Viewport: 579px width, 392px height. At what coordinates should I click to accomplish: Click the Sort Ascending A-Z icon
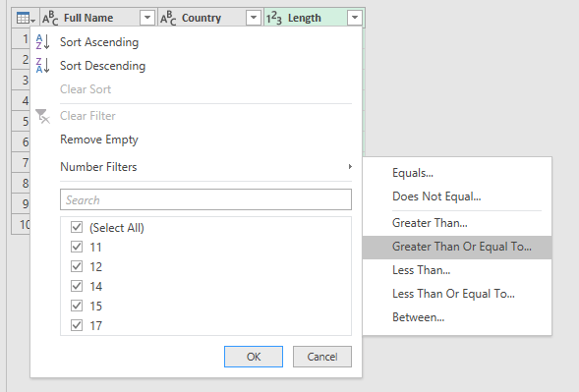click(x=43, y=42)
